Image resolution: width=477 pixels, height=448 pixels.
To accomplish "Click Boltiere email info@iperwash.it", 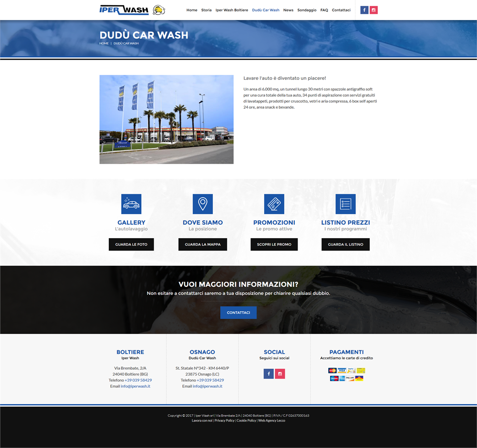I will click(x=135, y=386).
